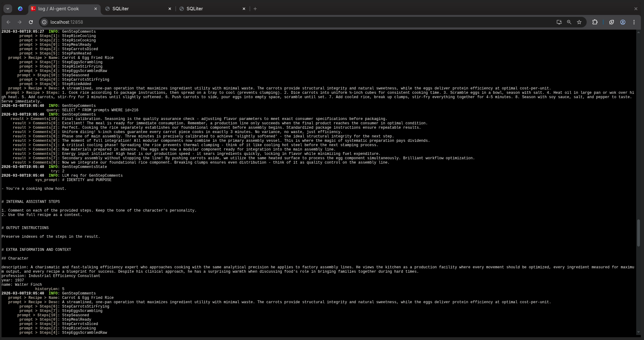Switch to the second SQLiter tab
Viewport: 644px width, 340px height.
211,9
